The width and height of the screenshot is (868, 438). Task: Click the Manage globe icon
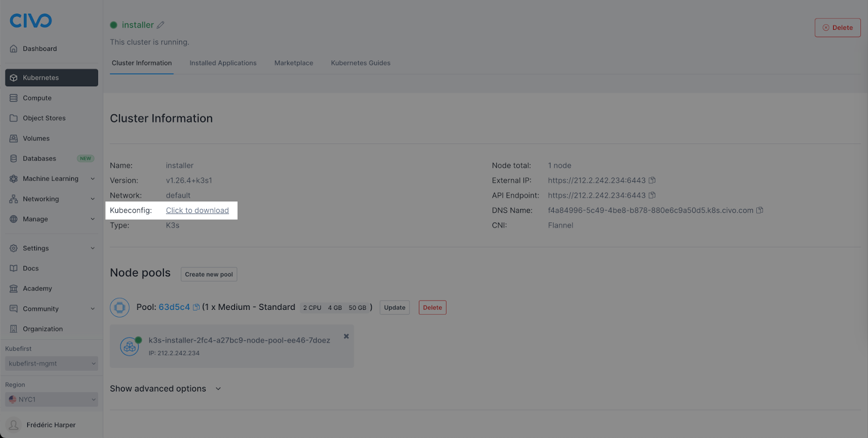point(14,219)
